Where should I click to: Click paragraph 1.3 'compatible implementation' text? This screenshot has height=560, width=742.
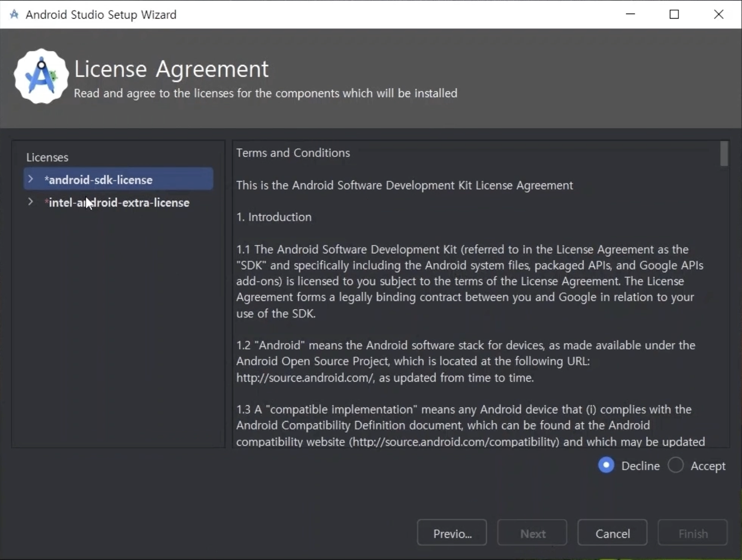click(470, 425)
